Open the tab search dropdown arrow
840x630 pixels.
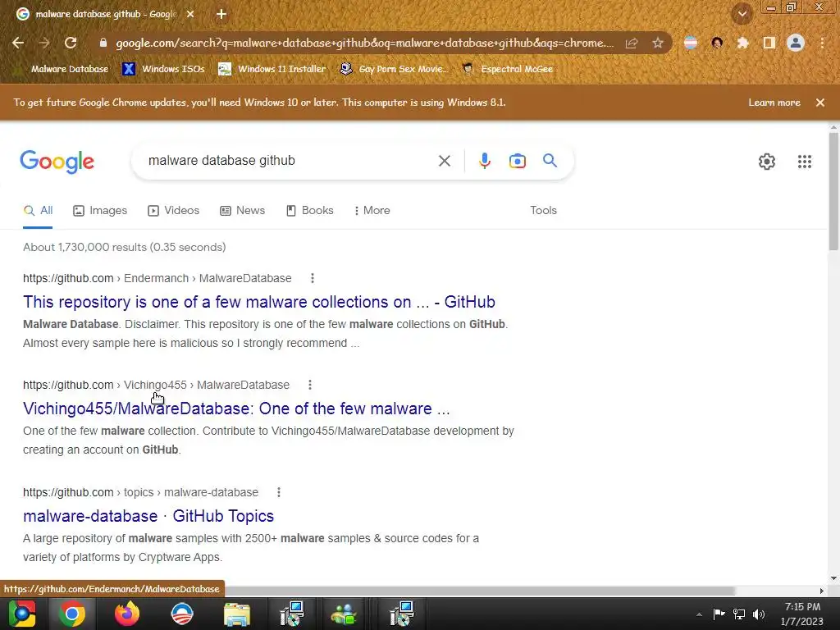tap(742, 14)
